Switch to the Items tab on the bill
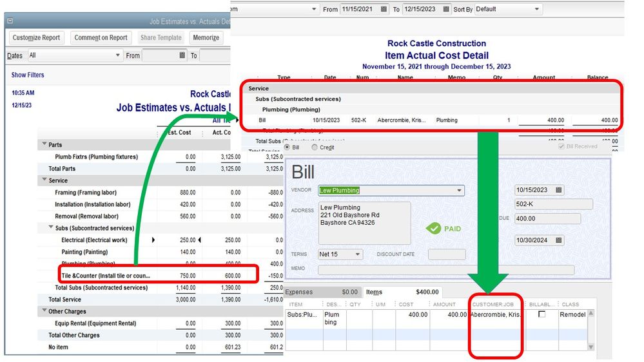Image resolution: width=644 pixels, height=362 pixels. coord(402,292)
